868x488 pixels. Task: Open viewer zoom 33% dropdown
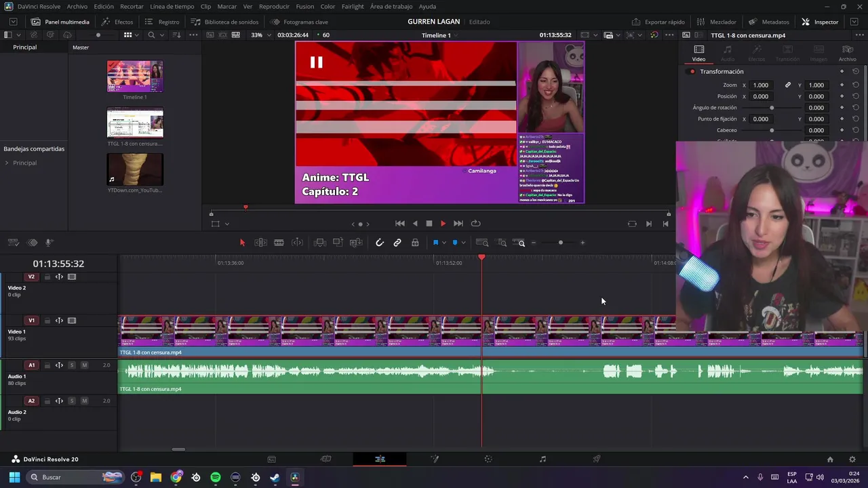[x=260, y=35]
